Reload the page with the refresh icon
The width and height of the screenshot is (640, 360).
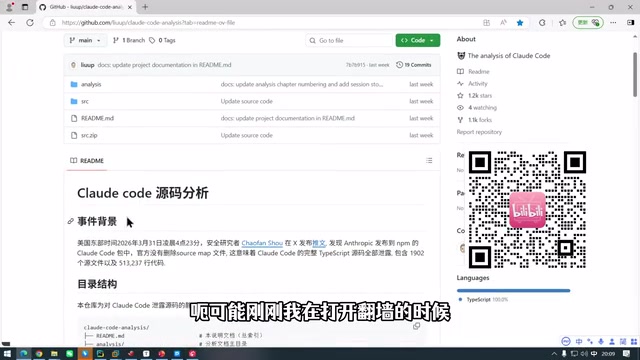point(30,23)
